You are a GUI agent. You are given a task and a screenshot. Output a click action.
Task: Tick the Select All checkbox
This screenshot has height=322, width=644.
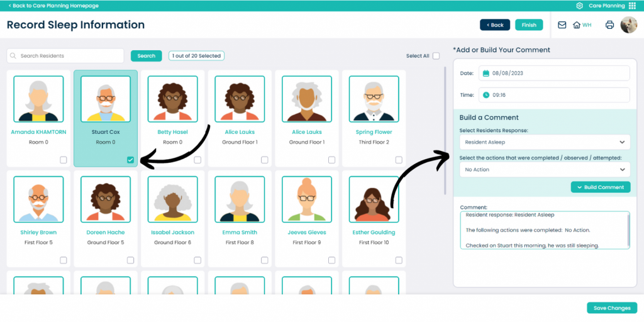(x=436, y=56)
